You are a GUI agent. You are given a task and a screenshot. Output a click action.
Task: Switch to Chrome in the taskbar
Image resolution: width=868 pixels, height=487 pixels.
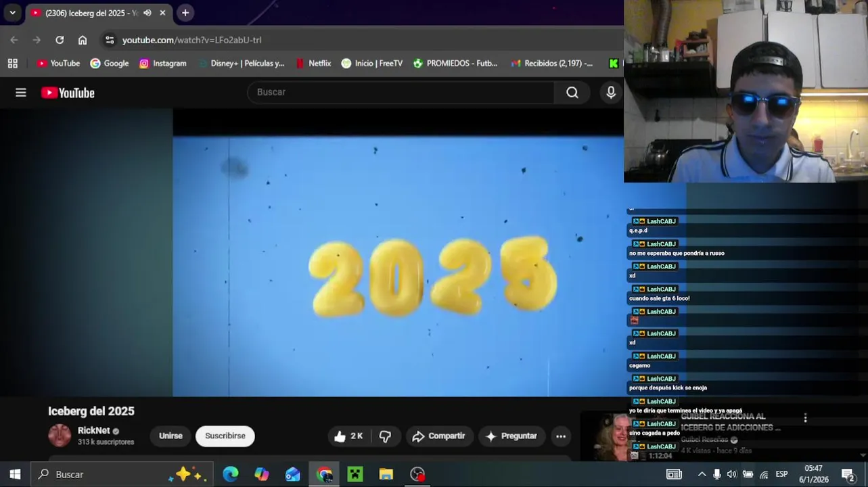point(325,474)
